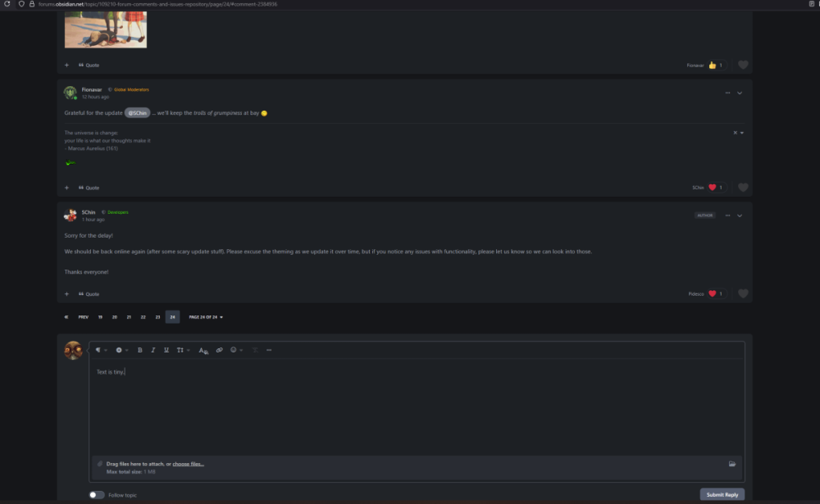Insert a link using the chain icon
The width and height of the screenshot is (820, 504).
click(219, 350)
